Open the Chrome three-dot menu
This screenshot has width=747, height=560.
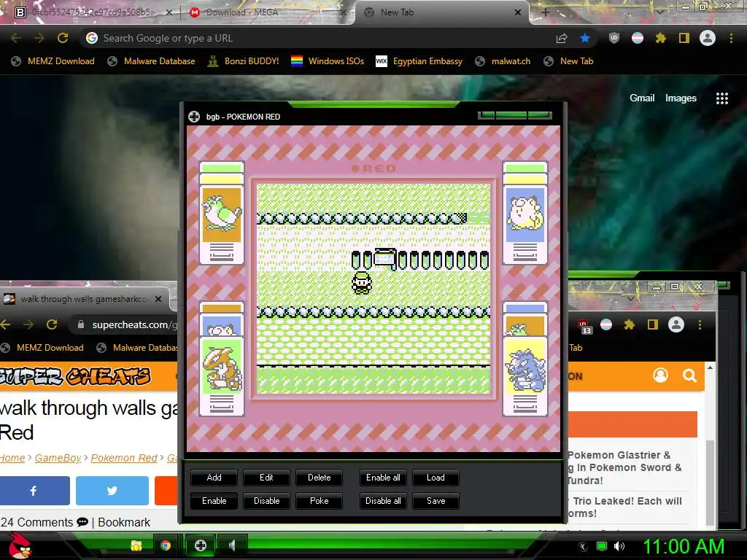(x=731, y=38)
